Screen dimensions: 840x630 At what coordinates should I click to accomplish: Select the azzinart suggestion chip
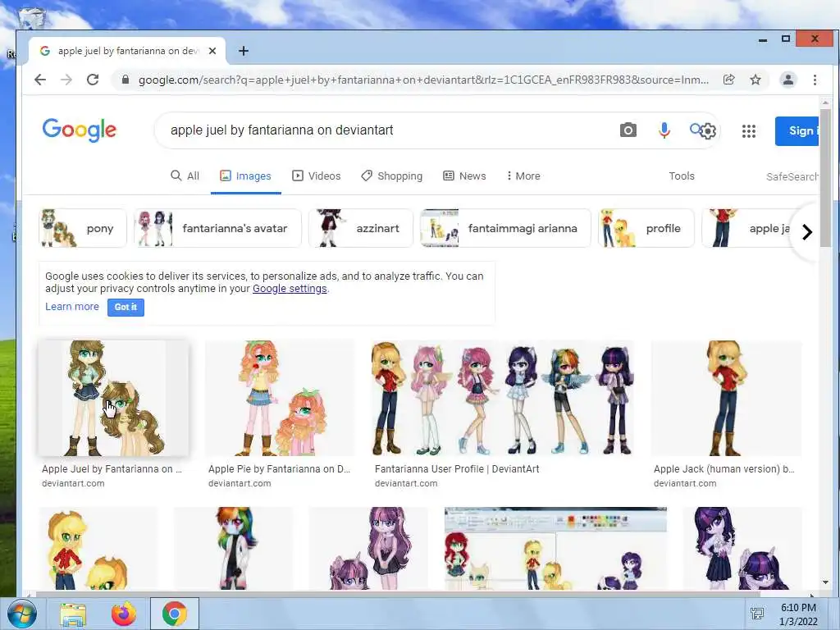361,228
